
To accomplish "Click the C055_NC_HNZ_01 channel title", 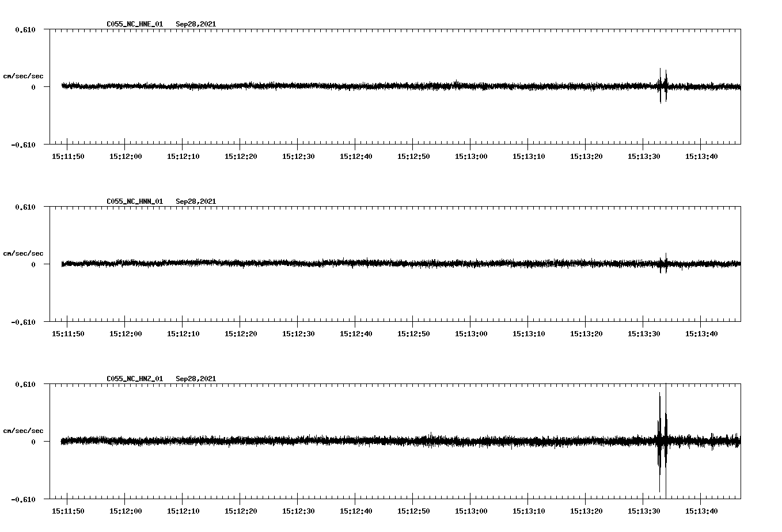I will pyautogui.click(x=135, y=379).
